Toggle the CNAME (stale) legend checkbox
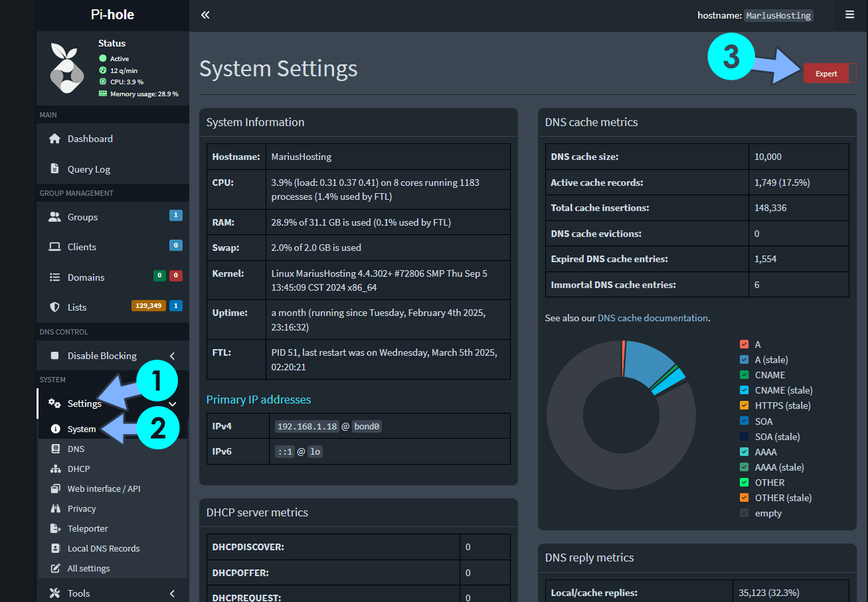868x602 pixels. (744, 390)
